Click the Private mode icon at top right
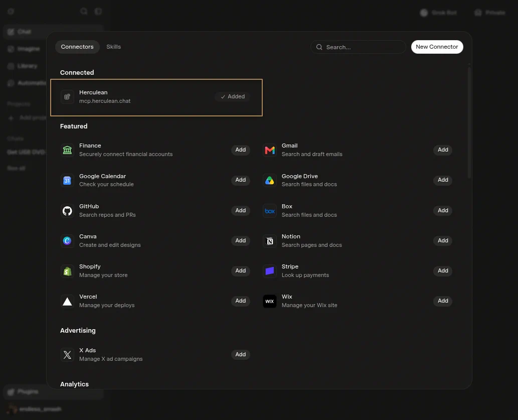518x420 pixels. [x=478, y=13]
